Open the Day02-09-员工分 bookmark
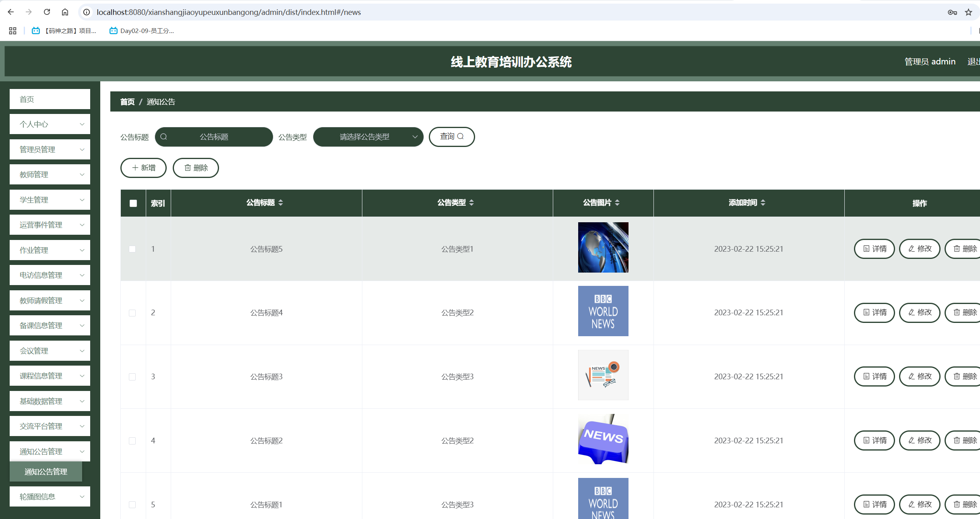The height and width of the screenshot is (519, 980). click(x=142, y=31)
